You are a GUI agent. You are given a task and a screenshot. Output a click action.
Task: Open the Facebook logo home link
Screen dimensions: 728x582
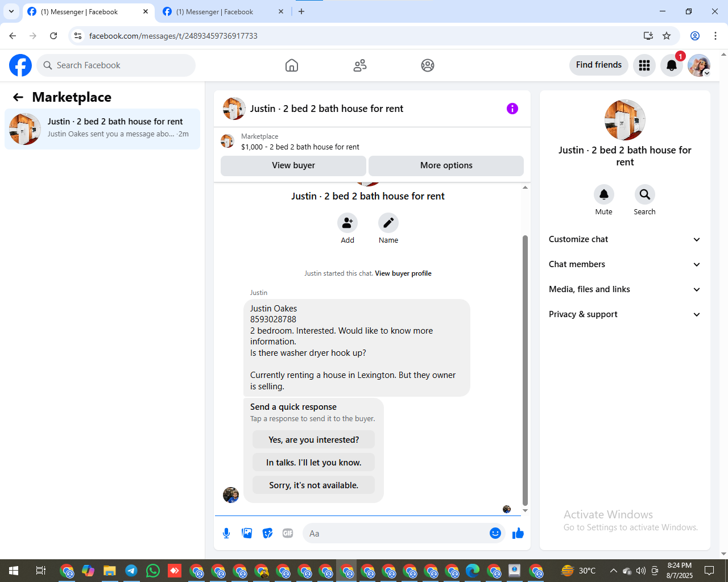pyautogui.click(x=20, y=65)
